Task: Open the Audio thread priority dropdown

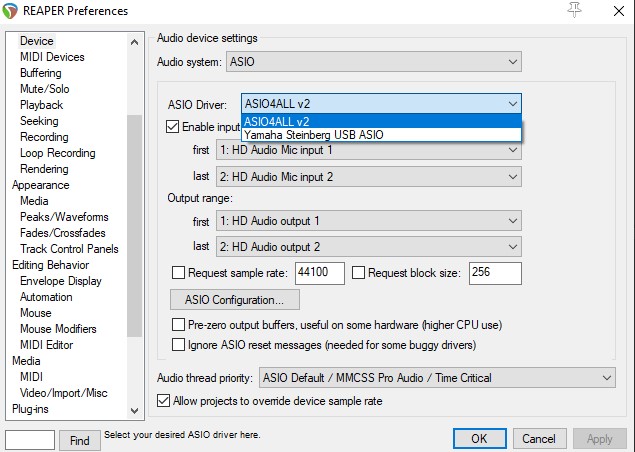Action: click(x=436, y=377)
